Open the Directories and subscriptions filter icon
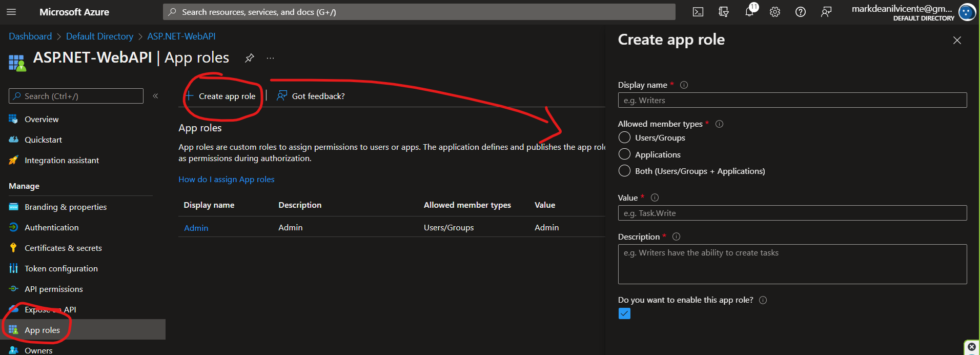 [724, 12]
